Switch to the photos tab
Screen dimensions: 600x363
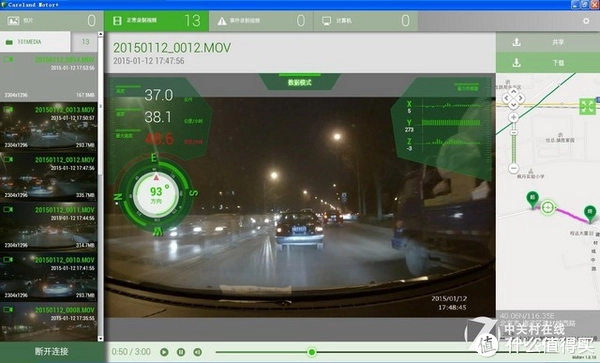52,21
